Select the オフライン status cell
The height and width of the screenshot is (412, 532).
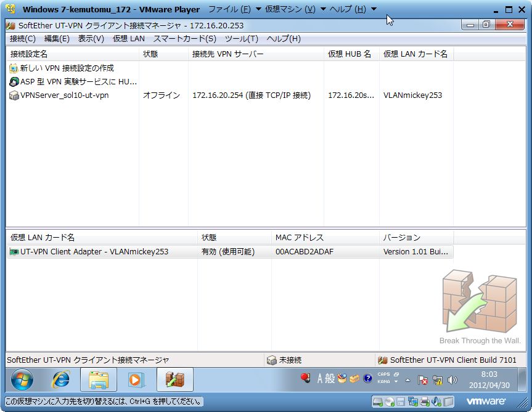pos(162,95)
